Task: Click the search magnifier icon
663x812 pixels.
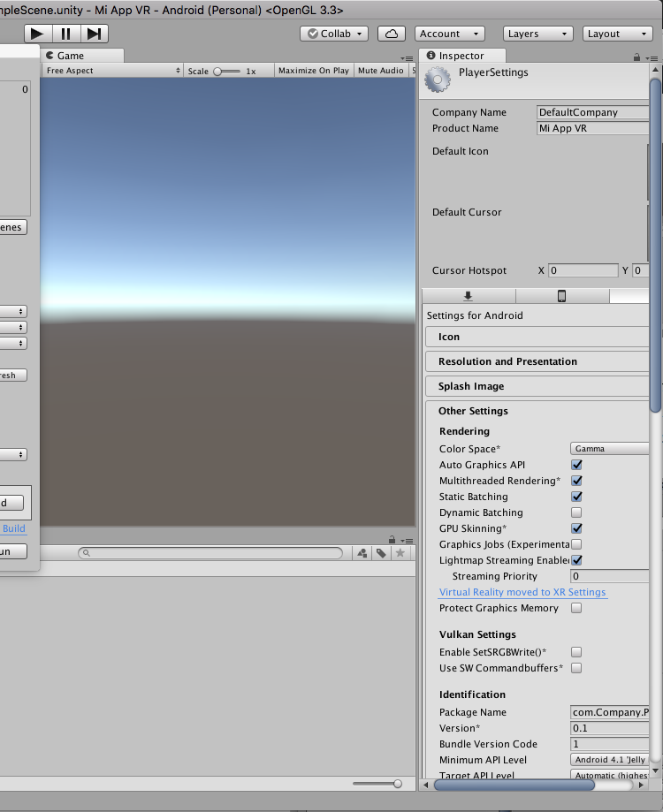Action: [x=87, y=553]
